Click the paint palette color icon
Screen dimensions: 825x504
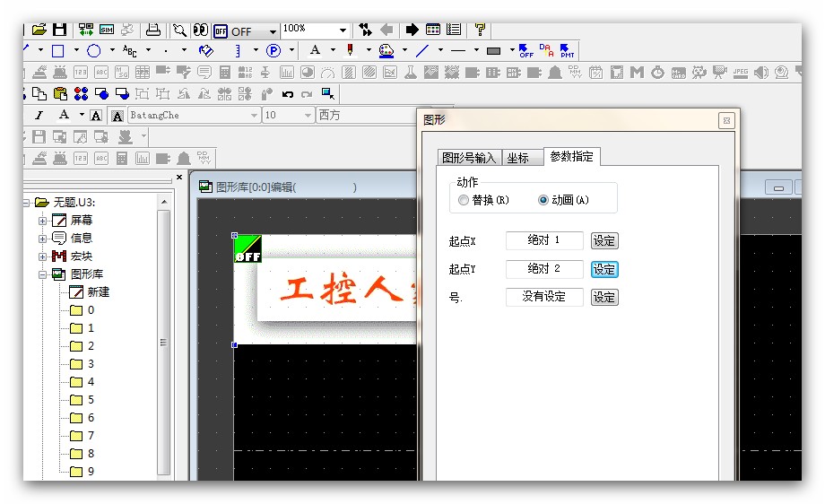coord(386,51)
